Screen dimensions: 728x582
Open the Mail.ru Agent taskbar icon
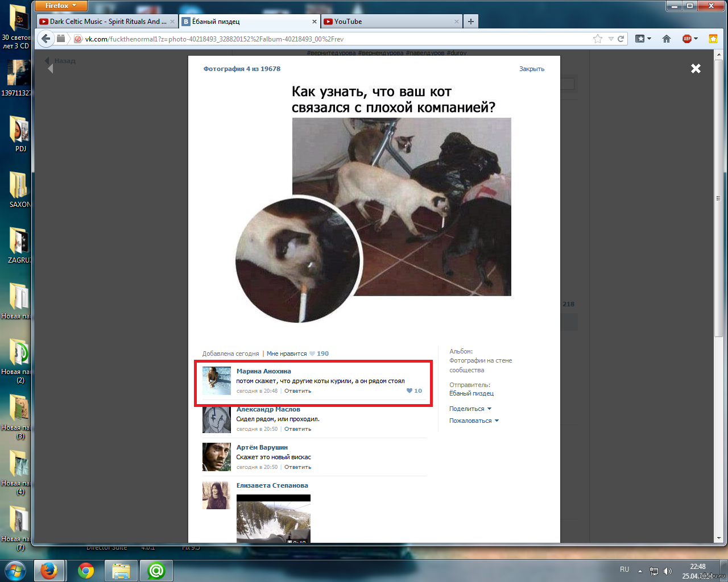tap(156, 571)
